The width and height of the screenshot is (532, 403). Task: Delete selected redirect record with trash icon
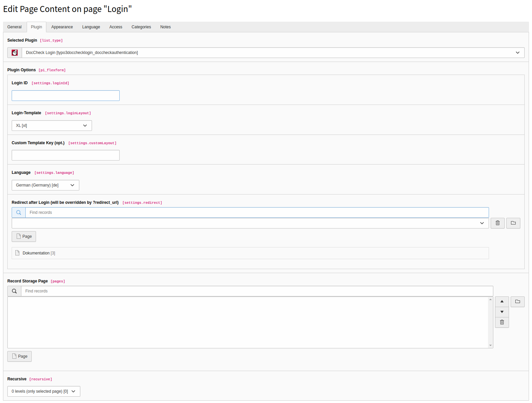click(498, 223)
